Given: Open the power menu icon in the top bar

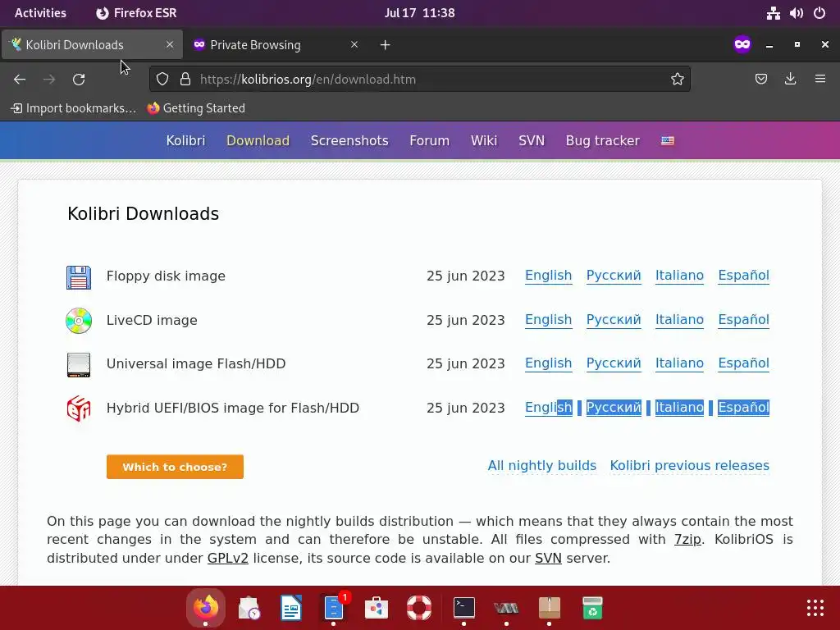Looking at the screenshot, I should [x=819, y=13].
